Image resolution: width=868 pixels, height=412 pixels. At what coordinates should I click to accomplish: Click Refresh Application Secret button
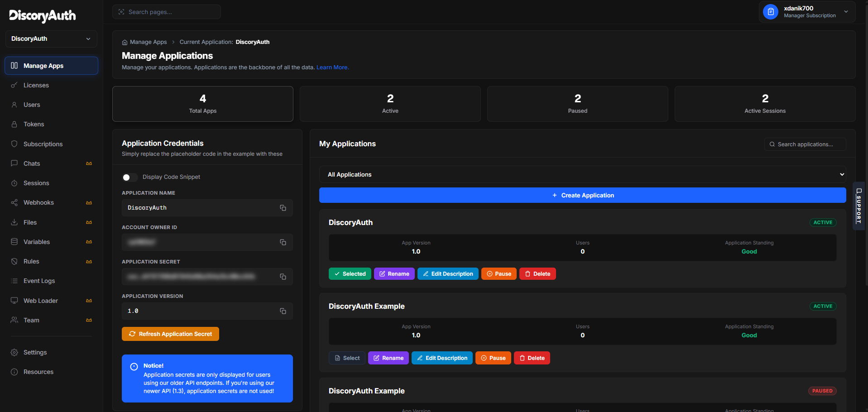tap(170, 334)
